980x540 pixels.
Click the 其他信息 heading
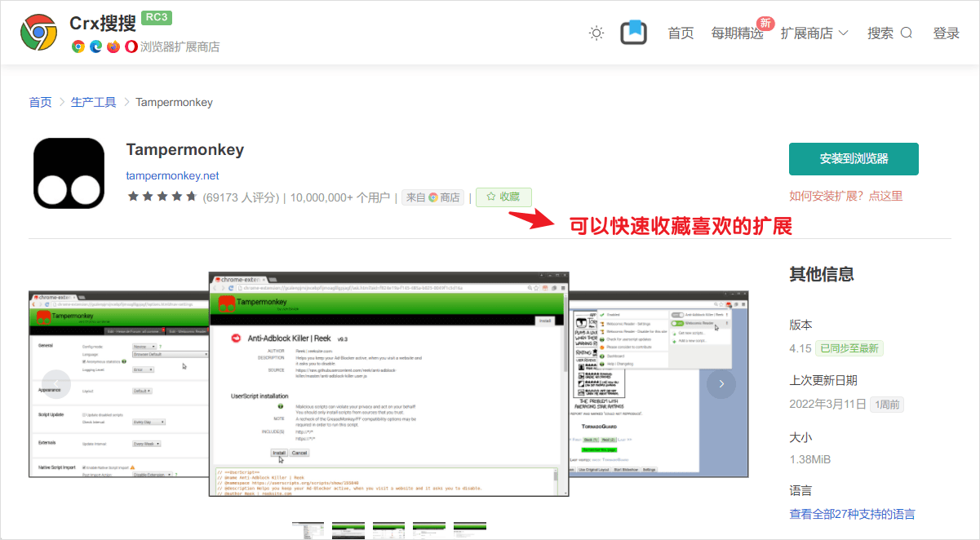pos(822,274)
